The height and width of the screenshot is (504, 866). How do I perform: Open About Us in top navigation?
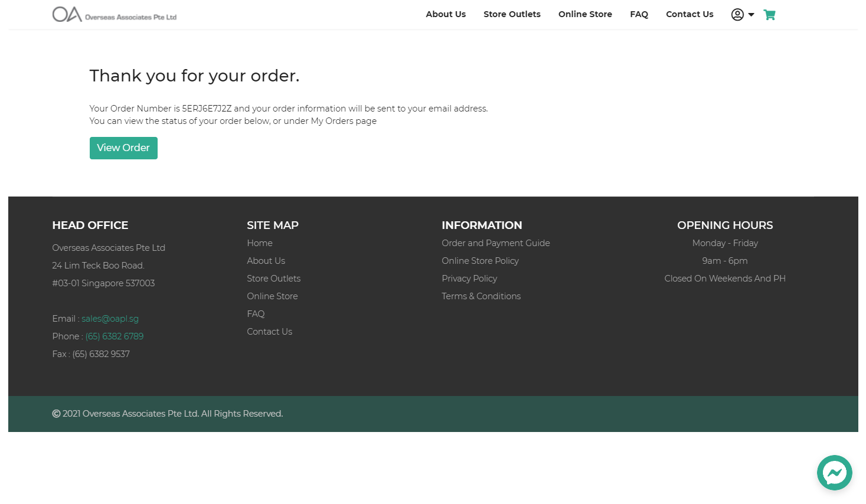(446, 14)
